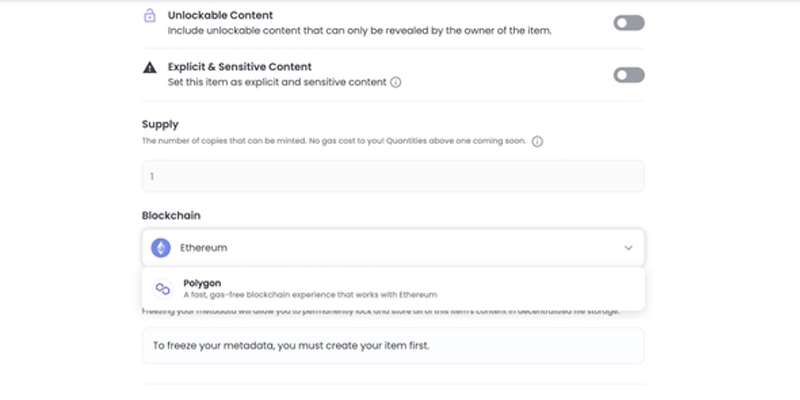Click the Polygon logo icon

tap(163, 289)
